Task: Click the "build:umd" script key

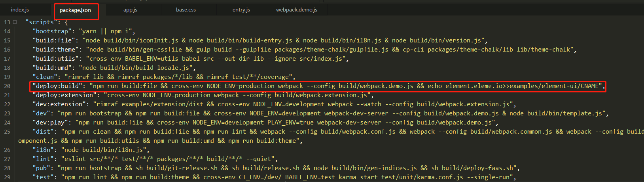Action: pos(52,68)
